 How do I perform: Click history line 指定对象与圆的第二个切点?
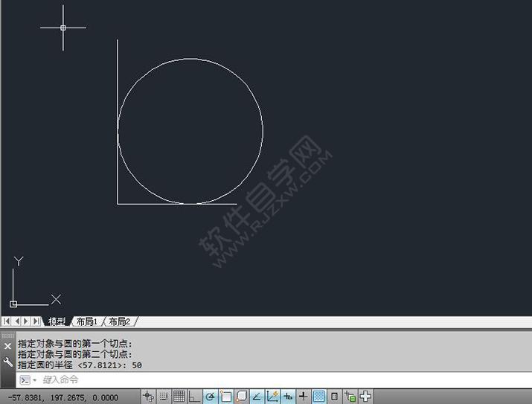pyautogui.click(x=74, y=354)
